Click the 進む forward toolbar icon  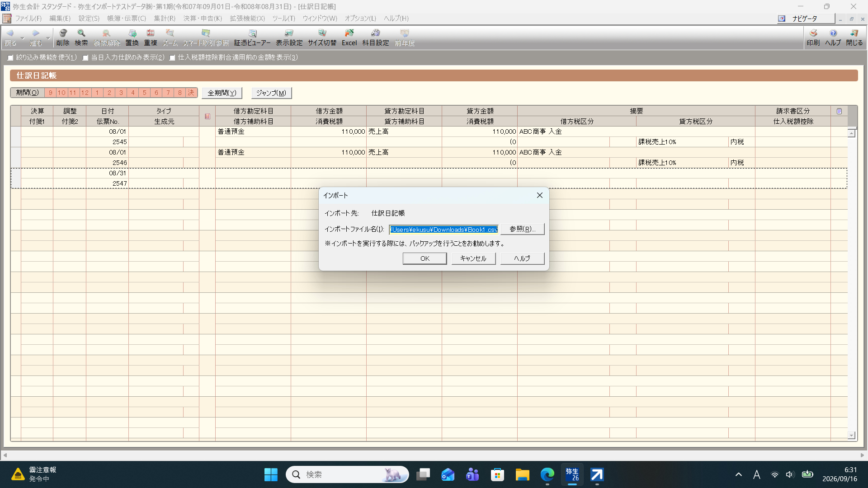pyautogui.click(x=36, y=38)
